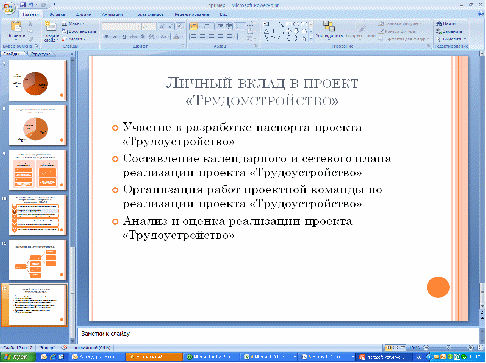
Task: Click the zoom in plus button
Action: point(471,348)
